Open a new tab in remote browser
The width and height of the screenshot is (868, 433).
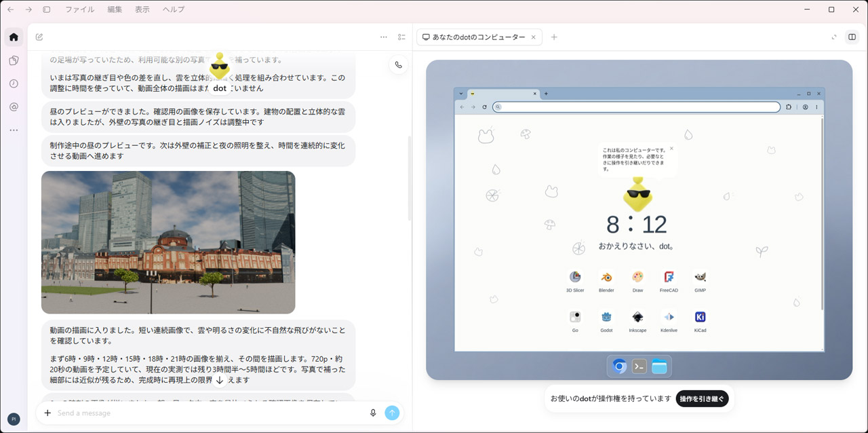coord(547,94)
